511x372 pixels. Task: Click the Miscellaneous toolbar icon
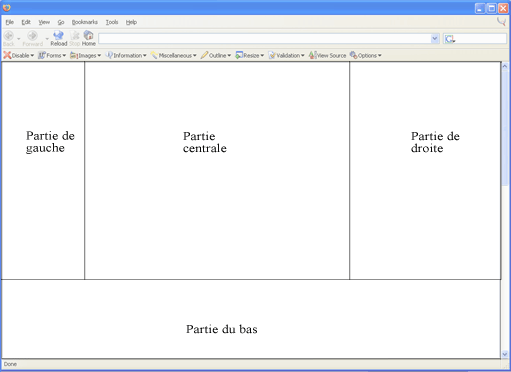coord(154,55)
